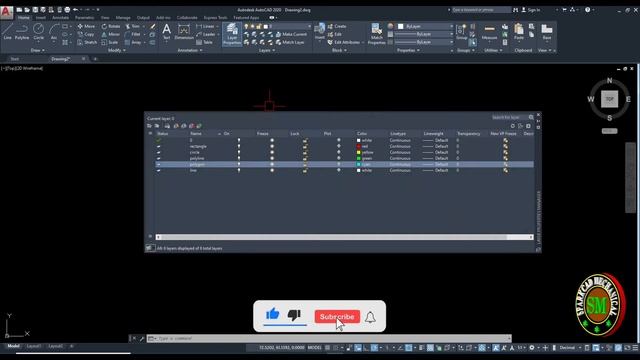The height and width of the screenshot is (360, 640).
Task: Click the Search for layer field
Action: (x=512, y=117)
